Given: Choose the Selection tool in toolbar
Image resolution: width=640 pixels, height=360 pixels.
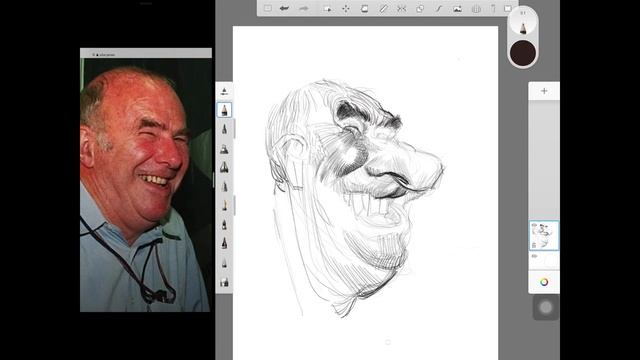Looking at the screenshot, I should tap(327, 8).
